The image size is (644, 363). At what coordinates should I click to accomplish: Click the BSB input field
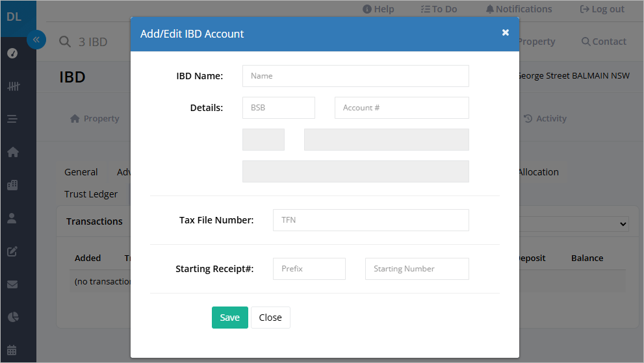(x=279, y=108)
